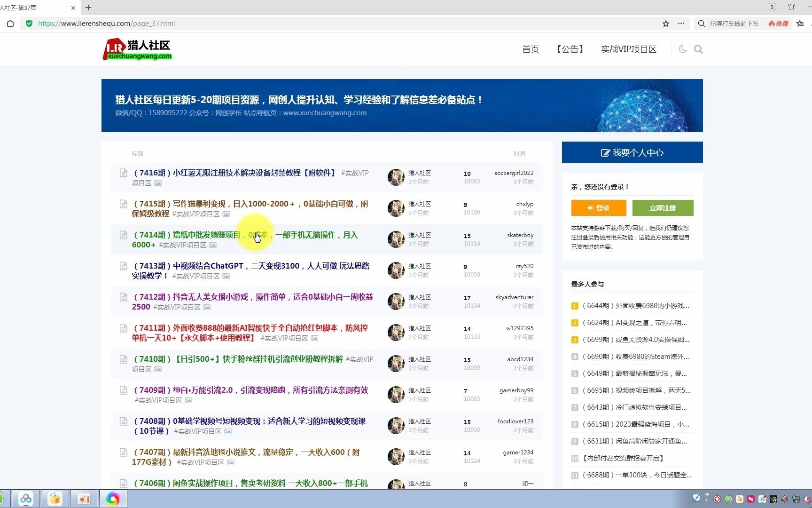The width and height of the screenshot is (812, 508).
Task: Click image icon after 7411期 post tag
Action: coord(314,338)
